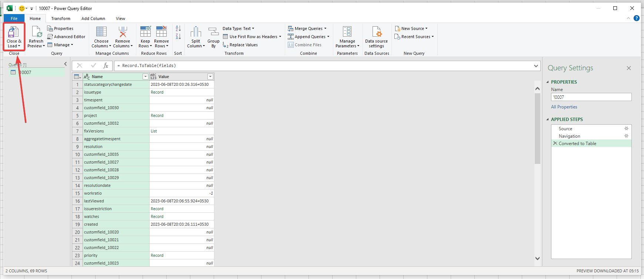Click the Choose Columns icon
644x279 pixels.
coord(101,32)
